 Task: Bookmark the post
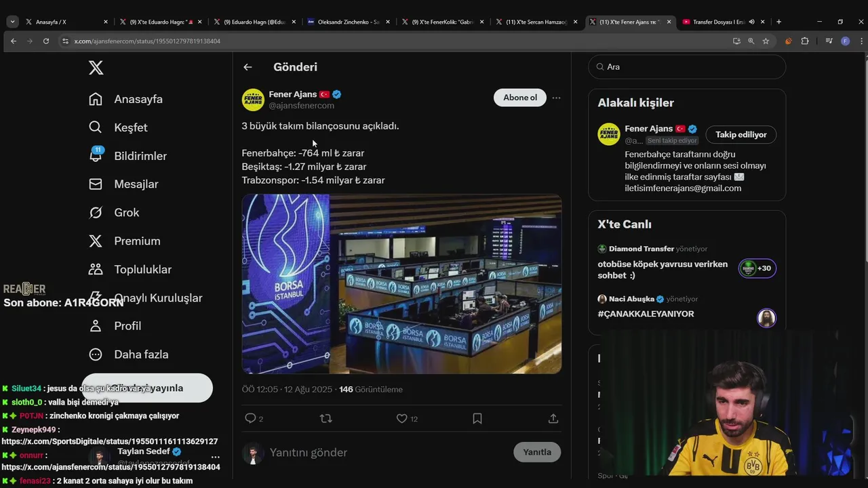[477, 419]
